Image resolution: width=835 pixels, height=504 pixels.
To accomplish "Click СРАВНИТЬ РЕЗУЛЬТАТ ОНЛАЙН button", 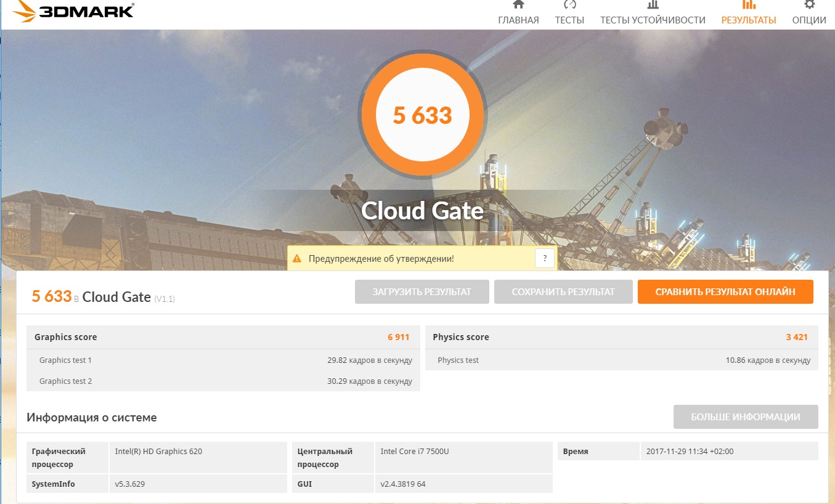I will (725, 292).
